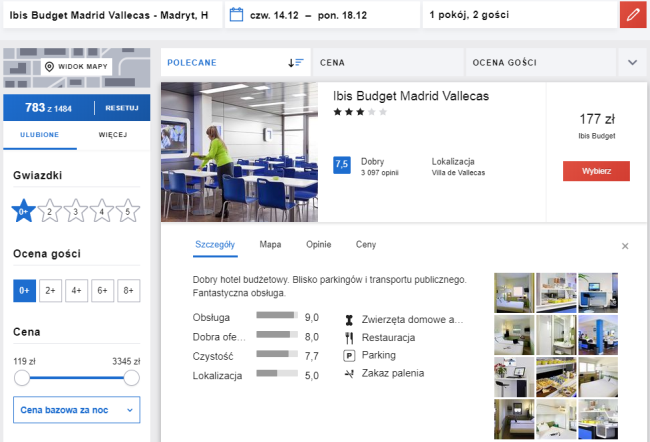Click the Czystość 7,7 score
650x442 pixels.
[312, 357]
